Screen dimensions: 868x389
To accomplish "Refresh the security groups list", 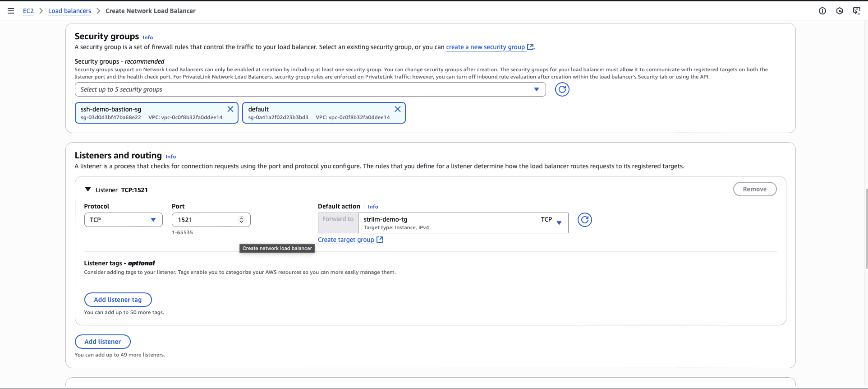I will [x=562, y=89].
